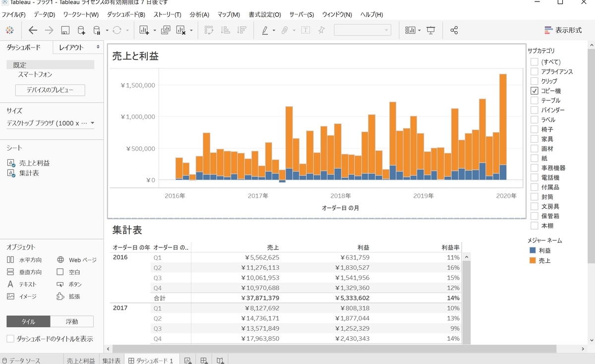Click the デバイスのプレビュー button
The width and height of the screenshot is (595, 364).
point(50,90)
